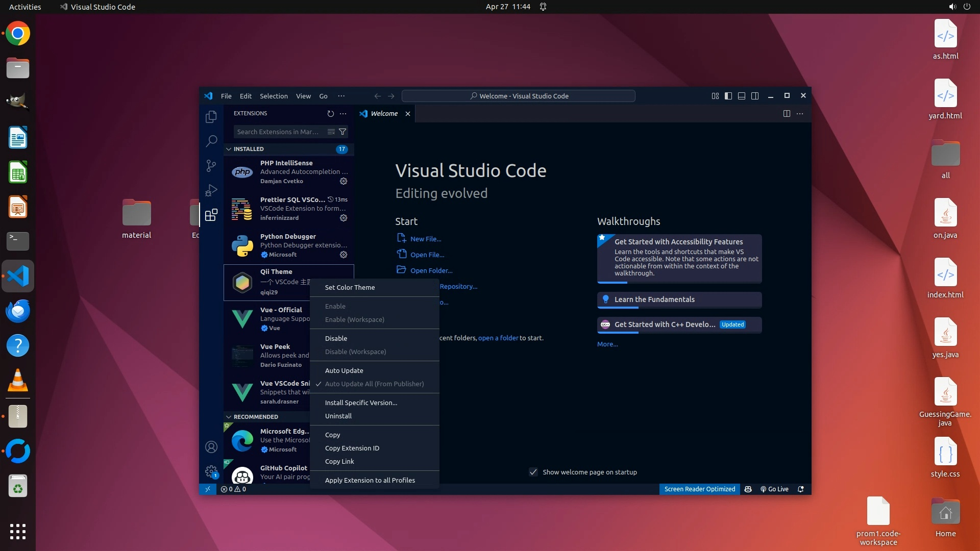
Task: Click Learn the Fundamentals walkthrough progress item
Action: [679, 299]
